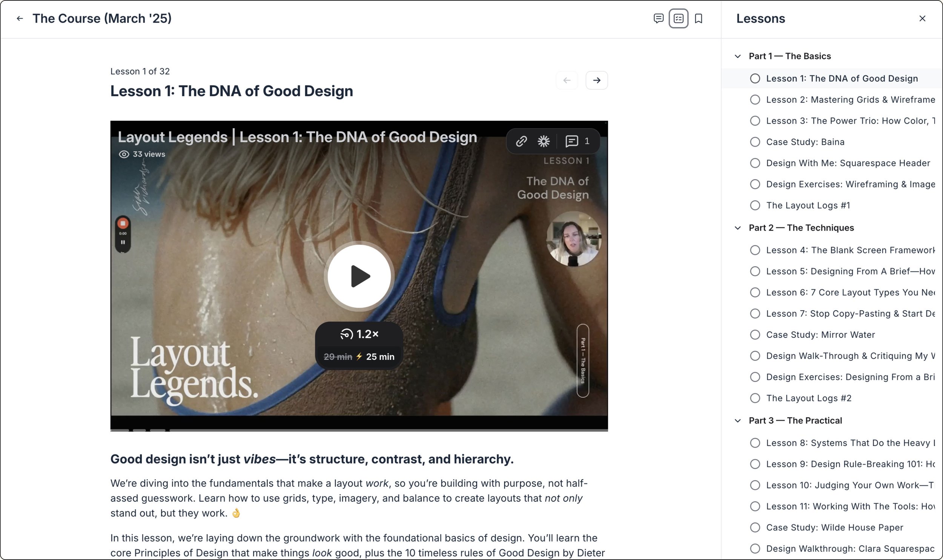Change the 1.2× playback speed control
Image resolution: width=943 pixels, height=560 pixels.
359,334
